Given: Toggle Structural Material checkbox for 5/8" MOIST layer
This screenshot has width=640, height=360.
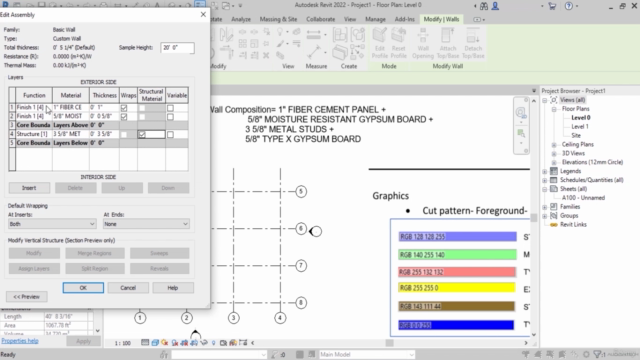Looking at the screenshot, I should (x=142, y=117).
